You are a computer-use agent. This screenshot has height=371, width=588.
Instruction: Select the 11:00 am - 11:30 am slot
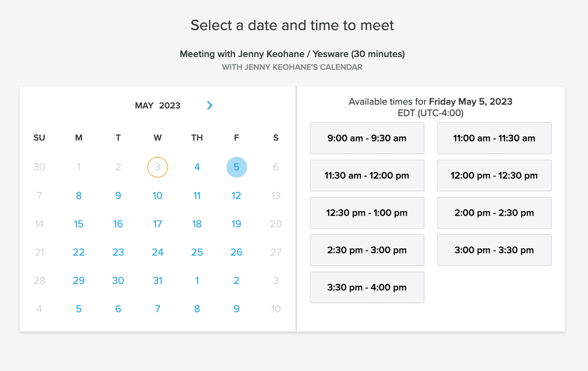(494, 138)
